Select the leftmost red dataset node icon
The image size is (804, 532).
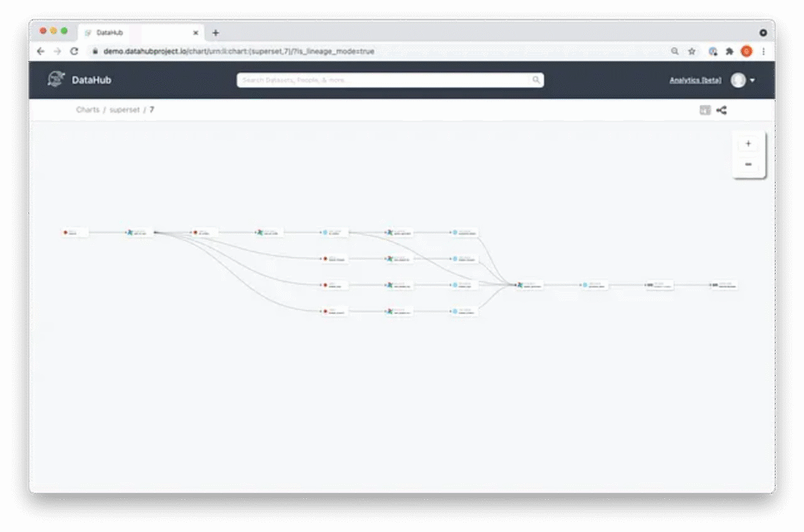[64, 231]
